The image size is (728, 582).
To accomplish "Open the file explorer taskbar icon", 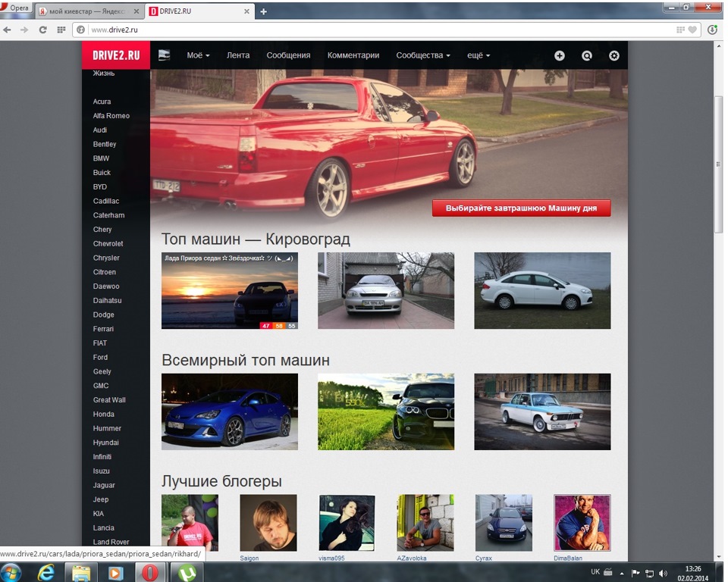I will (x=80, y=573).
